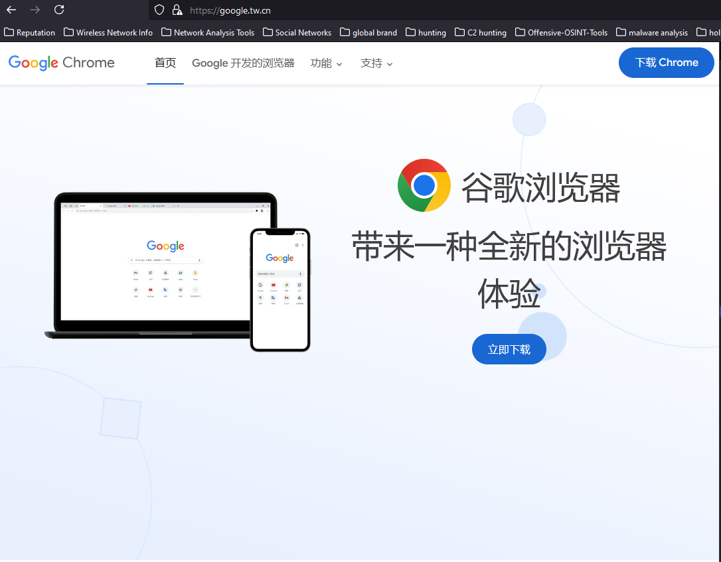Click the large Chrome logo icon

424,185
